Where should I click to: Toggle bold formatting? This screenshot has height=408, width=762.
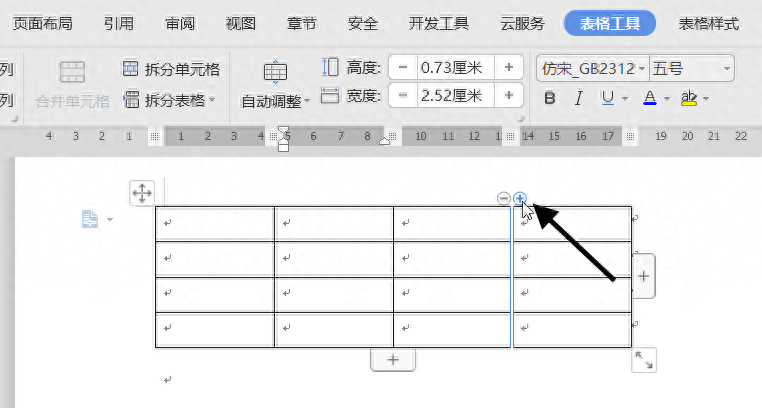550,98
